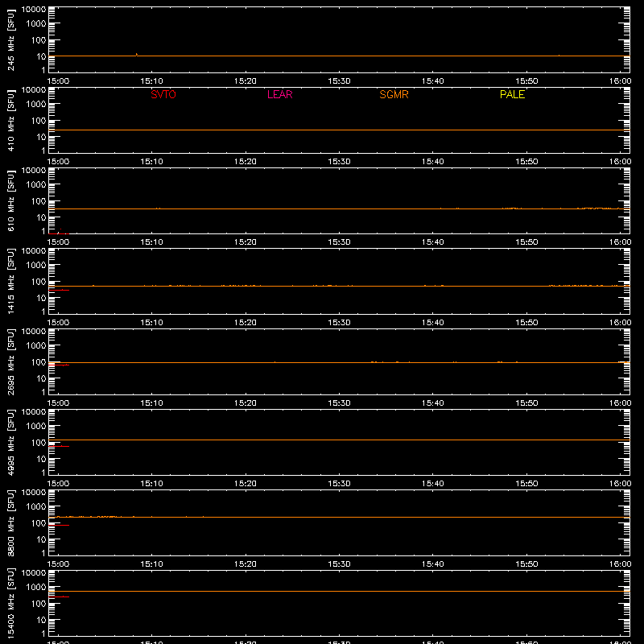Click the yellow PALE station label

tap(512, 94)
